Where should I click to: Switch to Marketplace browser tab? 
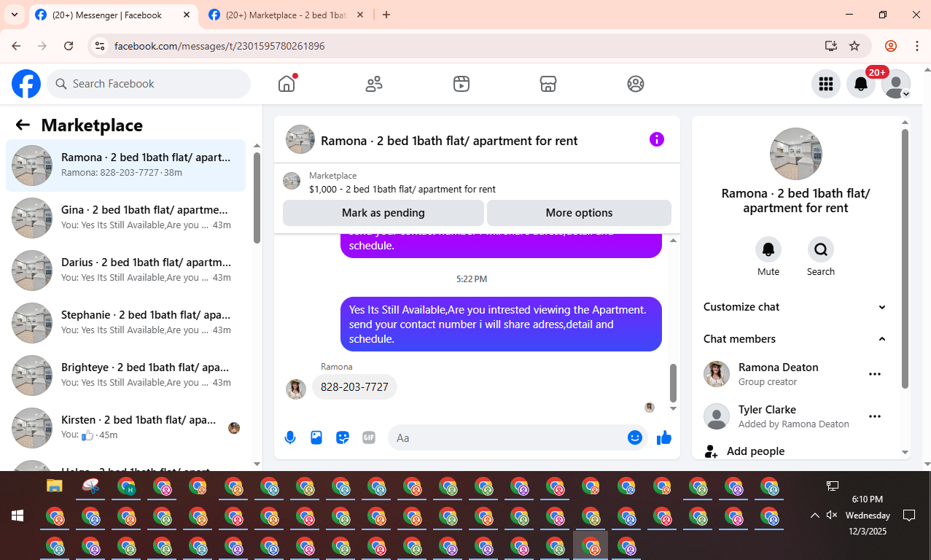click(286, 15)
